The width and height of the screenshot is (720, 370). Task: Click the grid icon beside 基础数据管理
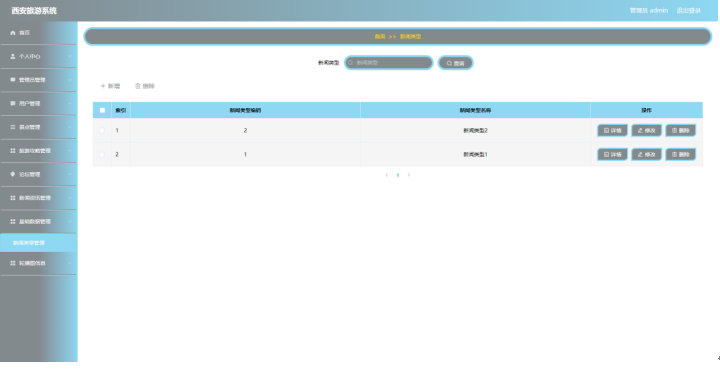13,221
